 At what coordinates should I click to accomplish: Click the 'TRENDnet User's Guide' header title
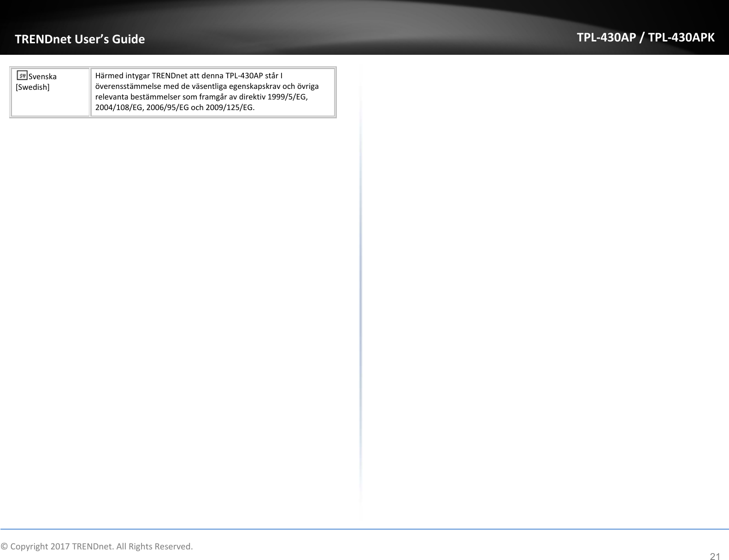tap(80, 39)
